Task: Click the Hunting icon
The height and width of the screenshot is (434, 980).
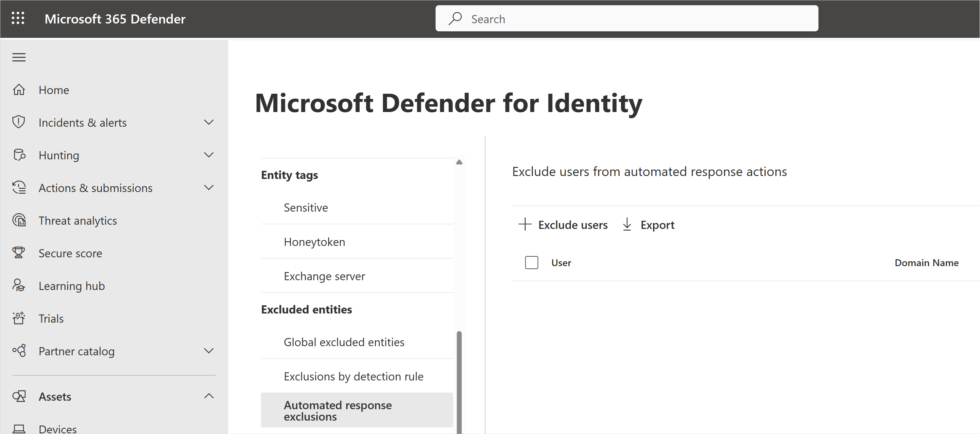Action: tap(19, 155)
